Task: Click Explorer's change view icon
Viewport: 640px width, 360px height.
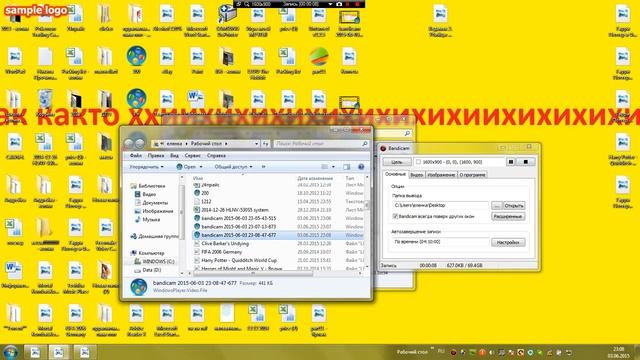Action: coord(324,167)
